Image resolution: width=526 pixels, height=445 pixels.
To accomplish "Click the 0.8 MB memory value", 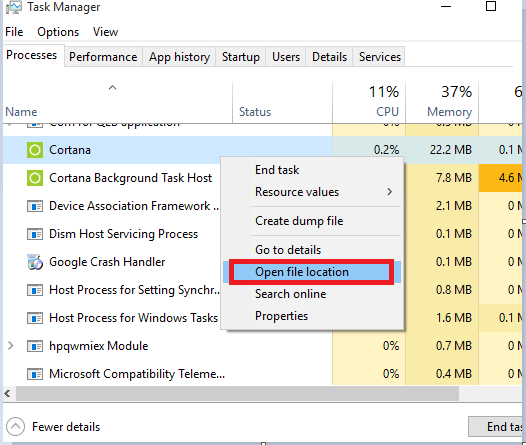I will tap(454, 290).
